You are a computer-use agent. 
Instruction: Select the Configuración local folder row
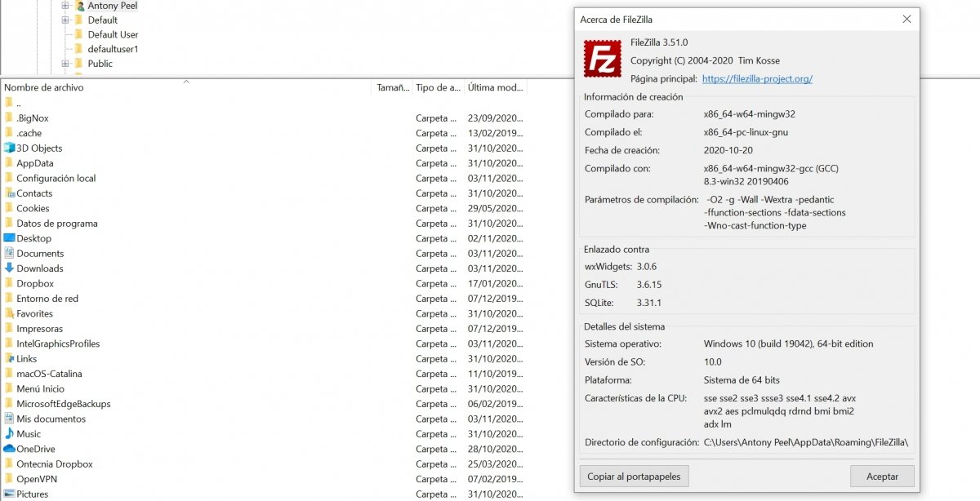click(x=263, y=178)
